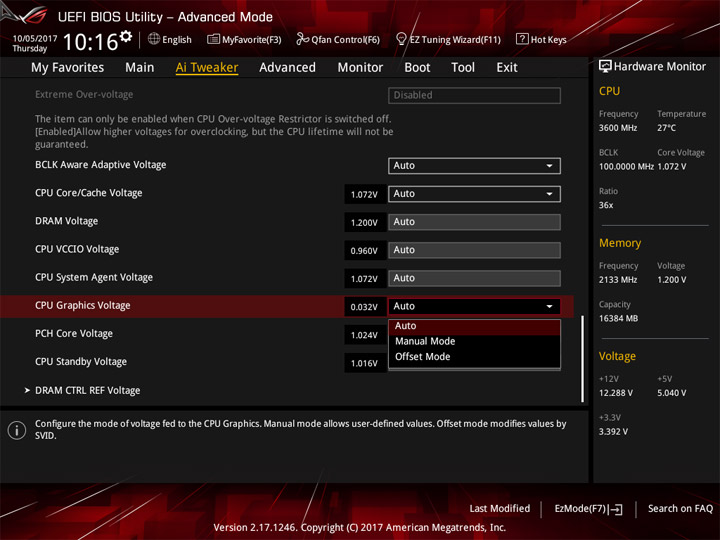The width and height of the screenshot is (720, 540).
Task: Open CPU Core/Cache Voltage dropdown
Action: click(x=474, y=194)
